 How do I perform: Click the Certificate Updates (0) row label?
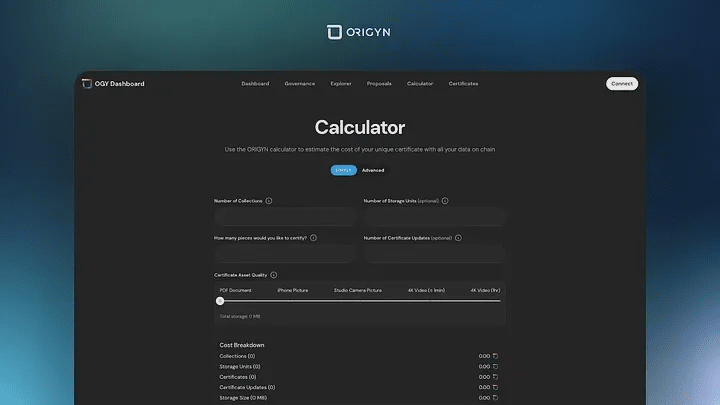point(247,387)
